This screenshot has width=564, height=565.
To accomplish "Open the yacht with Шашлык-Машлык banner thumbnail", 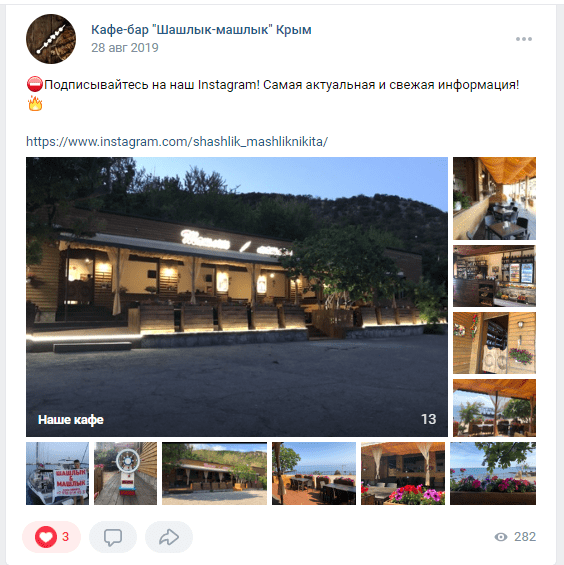I will [x=57, y=473].
